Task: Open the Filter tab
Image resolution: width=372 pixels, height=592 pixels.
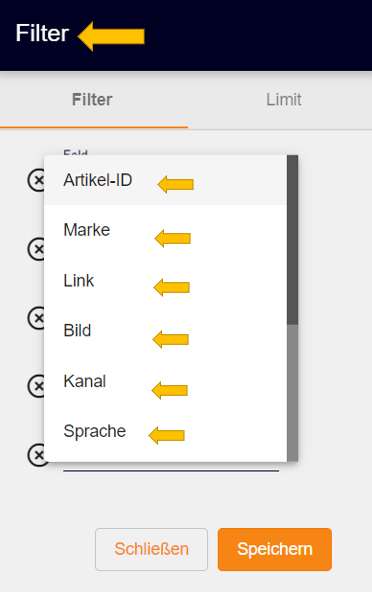Action: [x=93, y=100]
